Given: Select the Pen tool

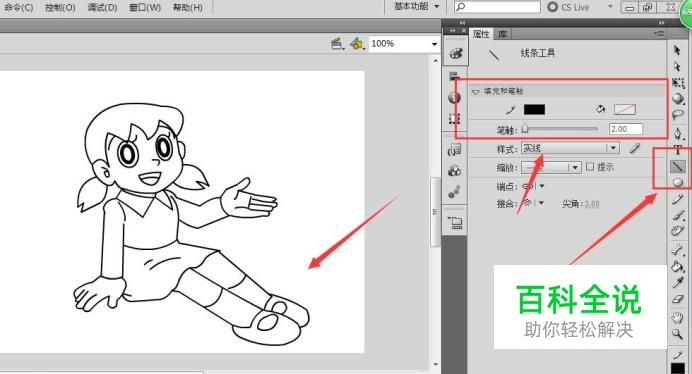Looking at the screenshot, I should coord(678,133).
